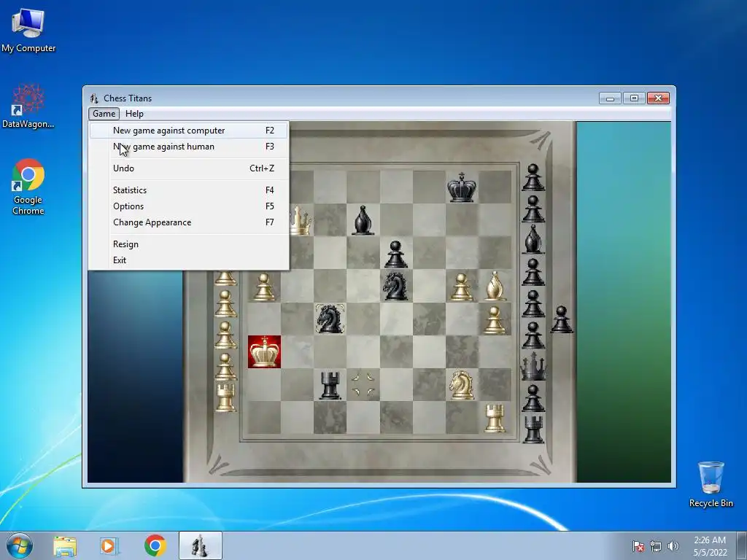Open Google Chrome desktop shortcut
Image resolution: width=747 pixels, height=560 pixels.
coord(28,187)
